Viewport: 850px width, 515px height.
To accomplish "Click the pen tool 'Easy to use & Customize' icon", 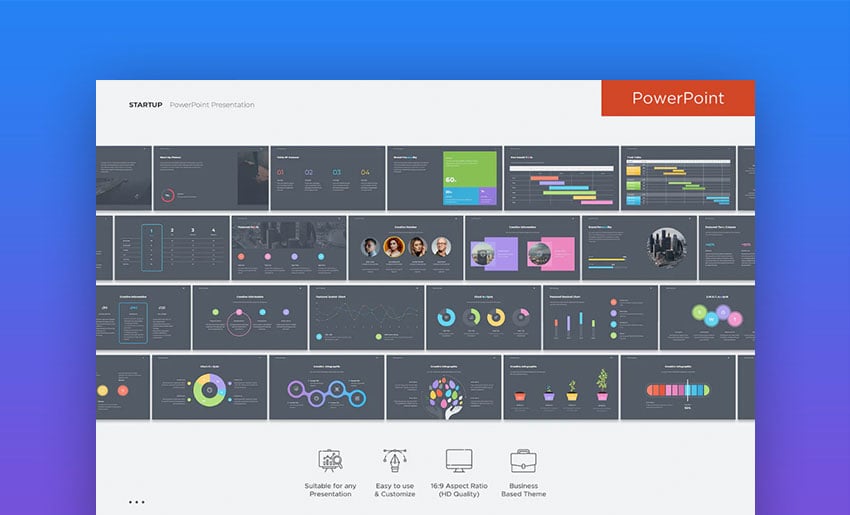I will 395,461.
